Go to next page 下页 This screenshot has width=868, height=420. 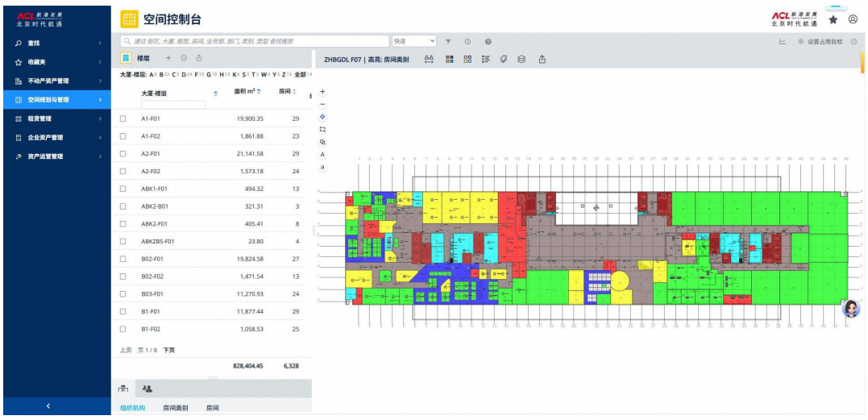(x=168, y=350)
